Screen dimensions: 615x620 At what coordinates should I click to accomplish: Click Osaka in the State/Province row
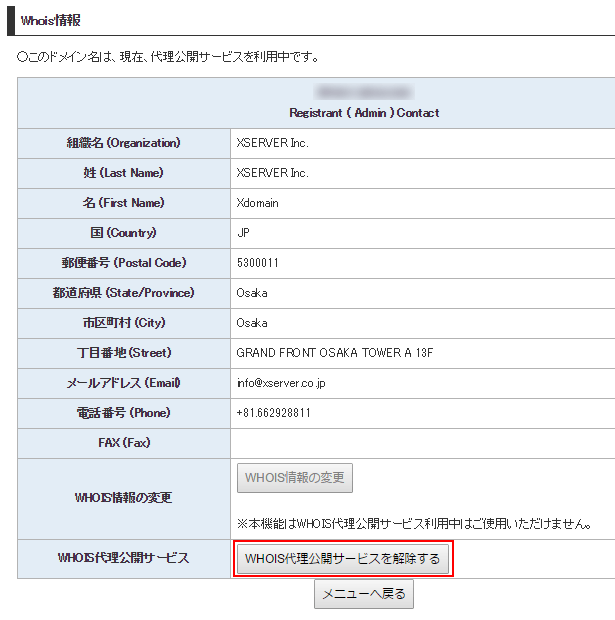coord(252,293)
